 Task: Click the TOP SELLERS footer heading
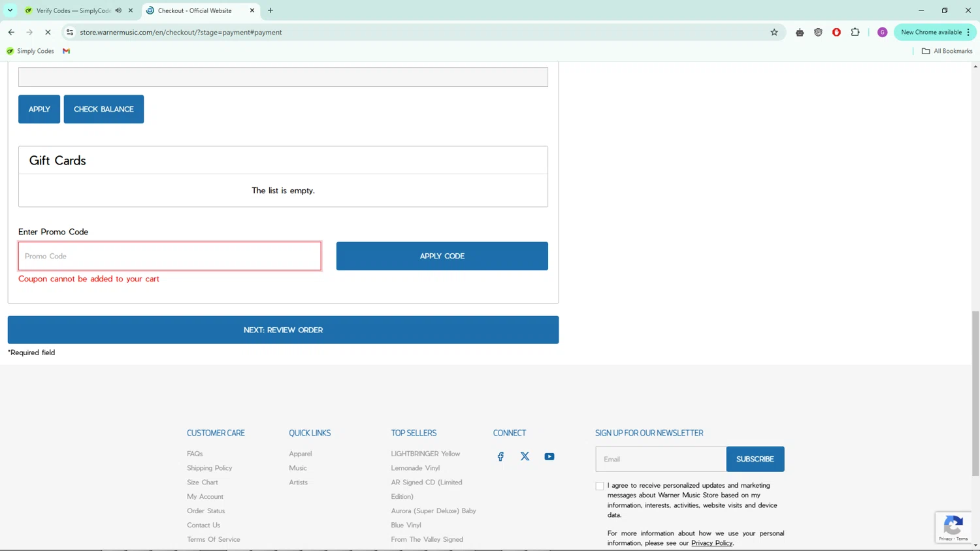(x=414, y=433)
